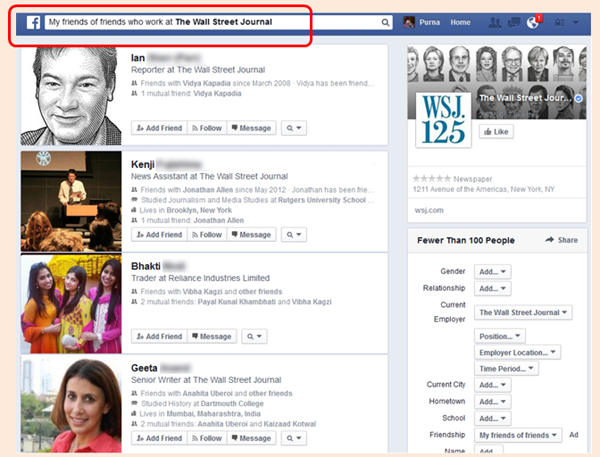
Task: Click the WSJ 125 page logo
Action: (x=443, y=119)
